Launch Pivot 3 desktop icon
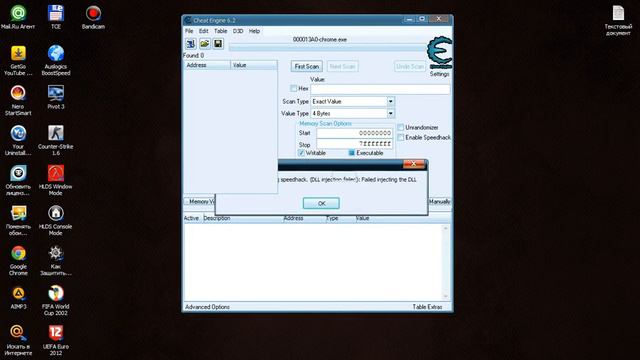This screenshot has height=360, width=640. 56,97
